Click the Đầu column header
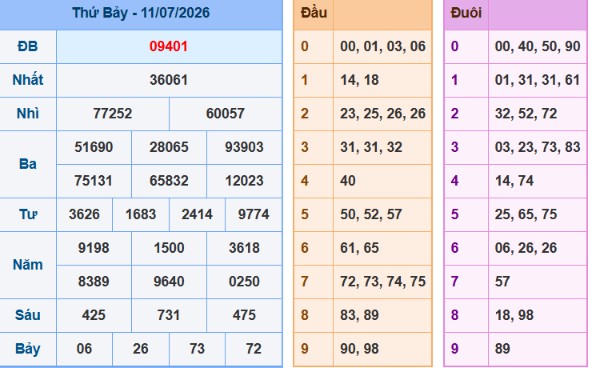Image resolution: width=589 pixels, height=368 pixels. point(314,13)
